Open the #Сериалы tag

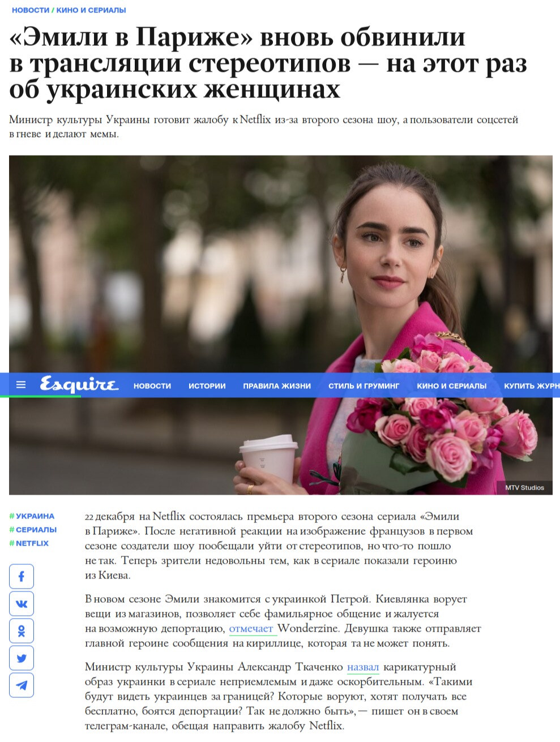[x=33, y=530]
